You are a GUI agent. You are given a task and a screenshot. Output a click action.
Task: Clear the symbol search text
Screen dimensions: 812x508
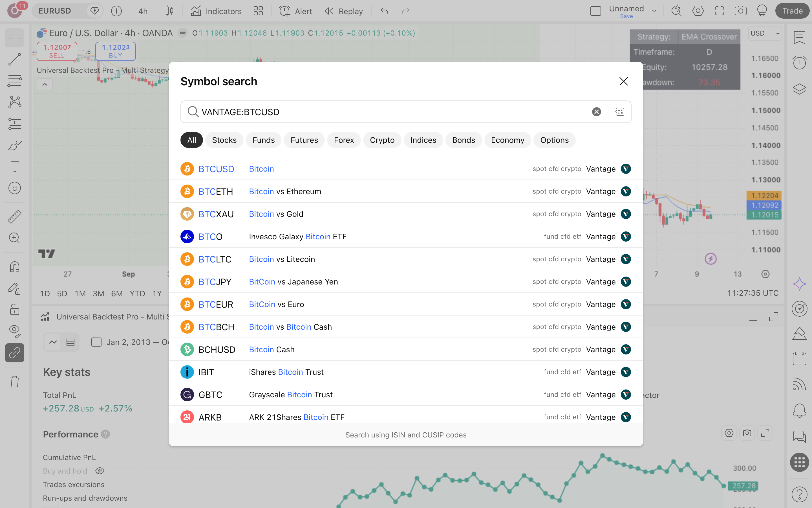tap(596, 112)
